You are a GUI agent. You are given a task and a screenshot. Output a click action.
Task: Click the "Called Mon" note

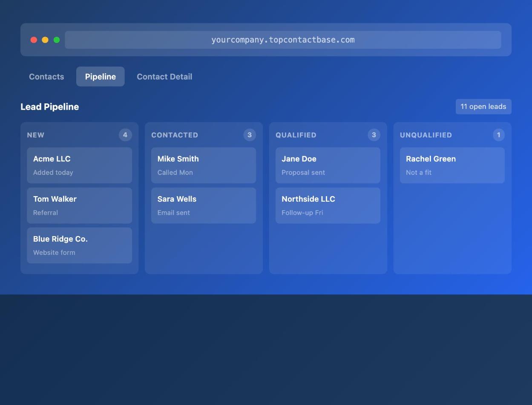coord(175,173)
